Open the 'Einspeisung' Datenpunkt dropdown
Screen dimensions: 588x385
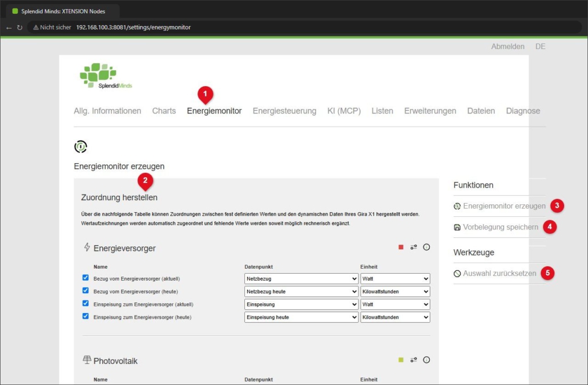point(301,305)
